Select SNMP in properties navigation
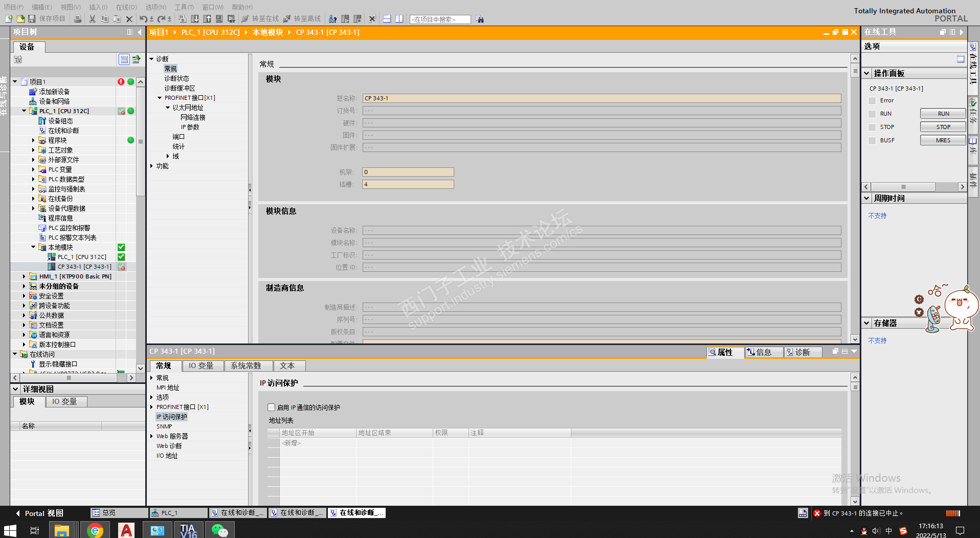The height and width of the screenshot is (538, 980). point(164,426)
